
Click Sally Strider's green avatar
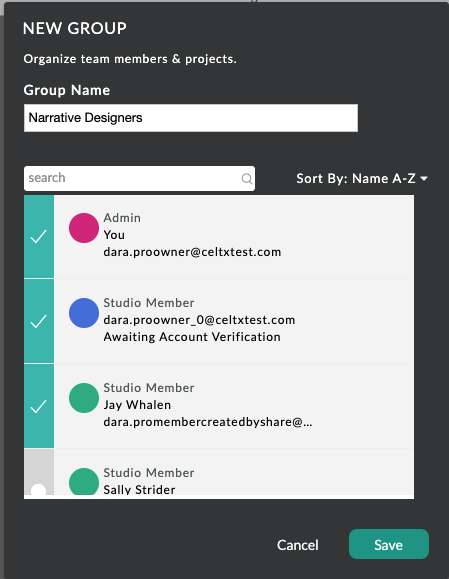pos(84,481)
